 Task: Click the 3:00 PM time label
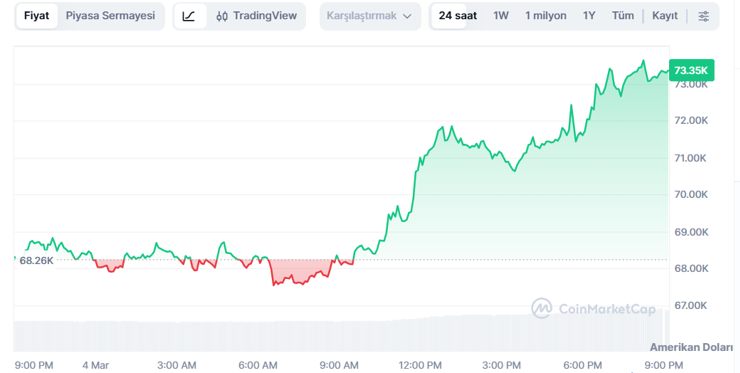click(x=501, y=365)
